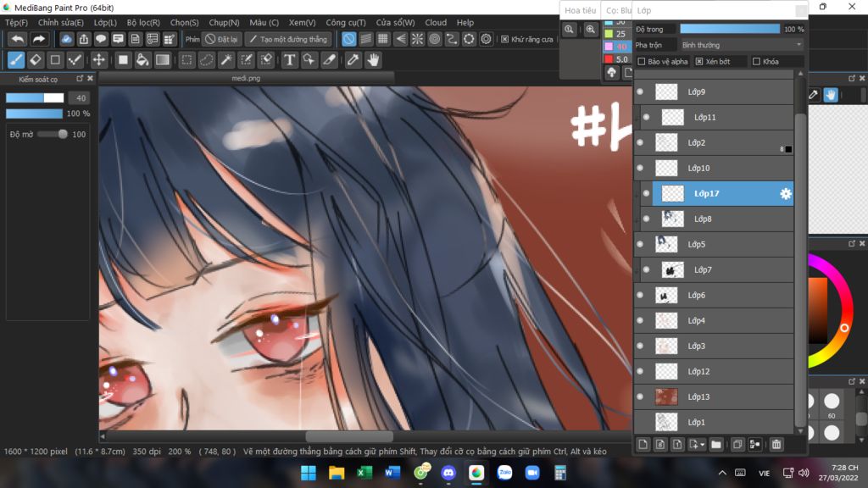Click the zoom in magnifier icon
Image resolution: width=868 pixels, height=488 pixels.
[591, 30]
